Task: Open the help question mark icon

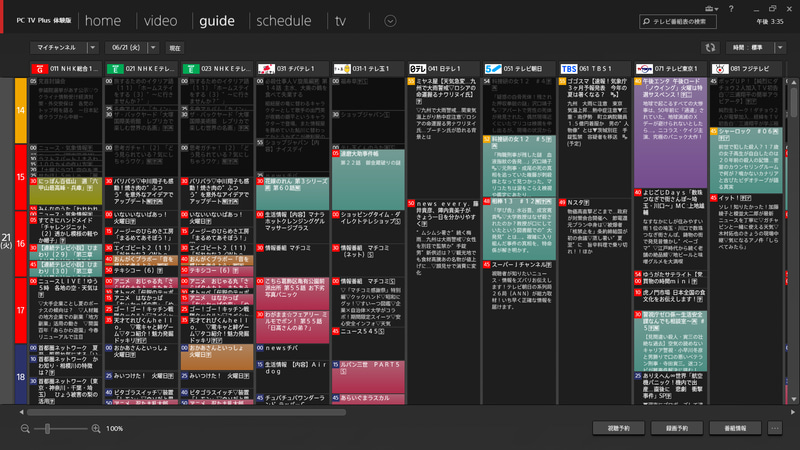Action: [x=731, y=9]
